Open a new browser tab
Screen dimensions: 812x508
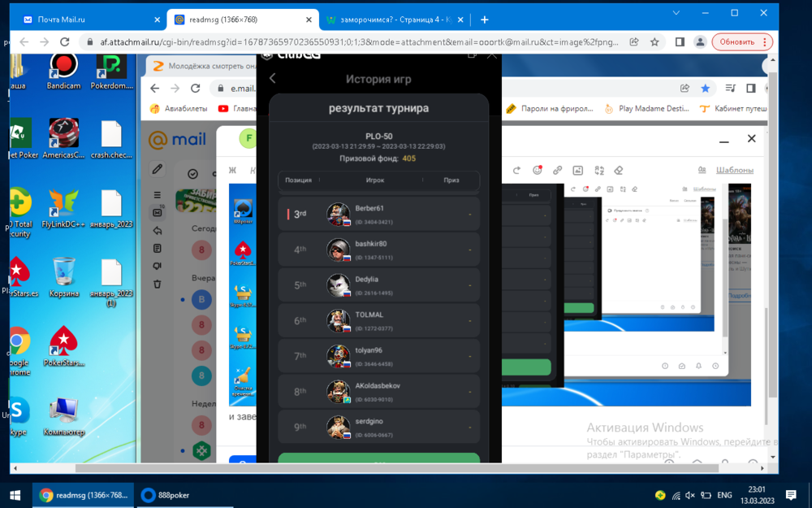point(485,20)
